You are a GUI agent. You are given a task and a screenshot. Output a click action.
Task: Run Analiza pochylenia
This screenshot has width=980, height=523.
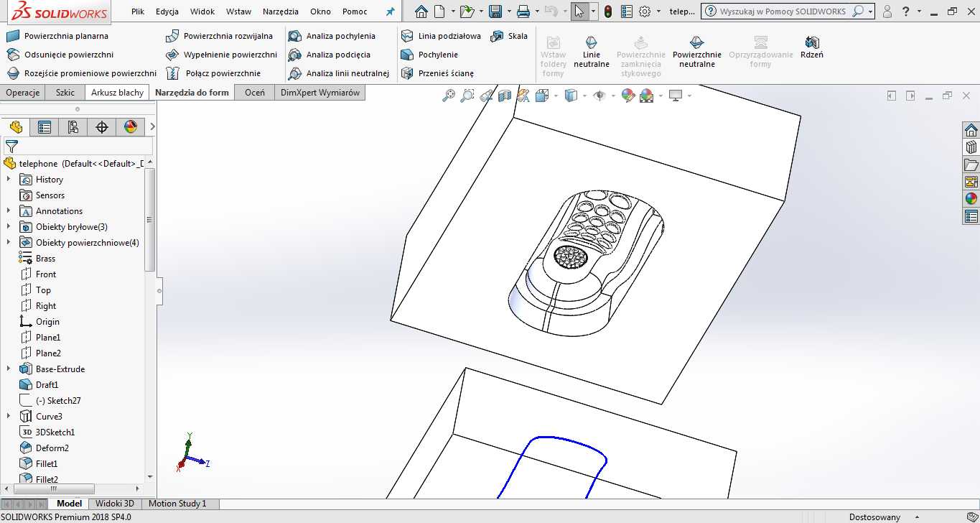[x=332, y=36]
